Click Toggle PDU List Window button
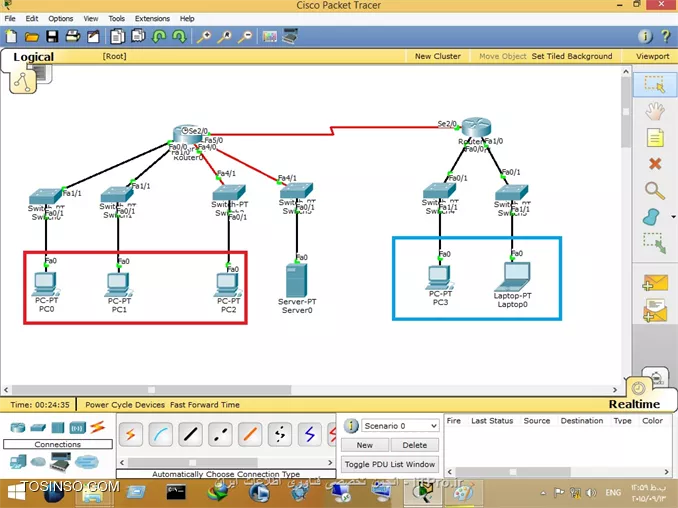 point(390,464)
